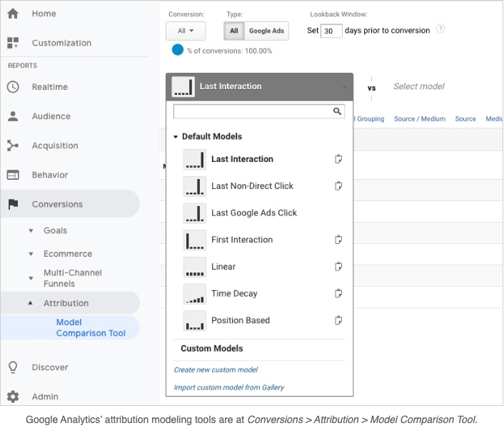This screenshot has width=504, height=433.
Task: Open the Admin section
Action: pyautogui.click(x=45, y=397)
